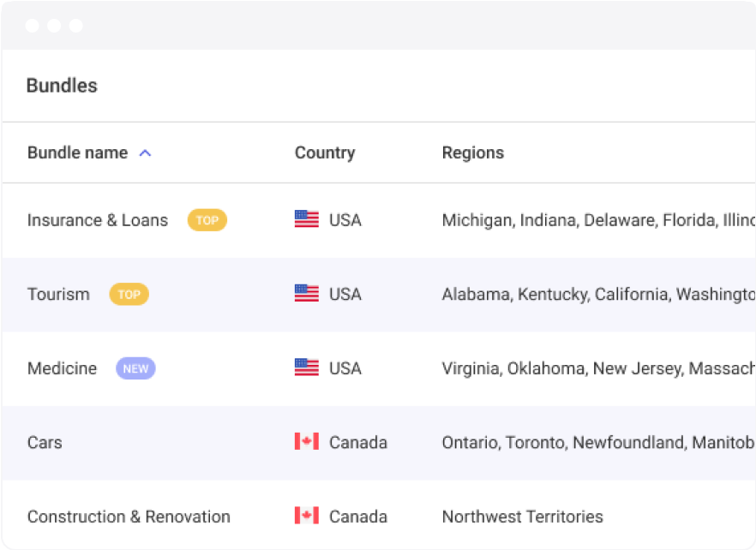Select the Medicine bundle name
The width and height of the screenshot is (756, 550).
point(62,368)
